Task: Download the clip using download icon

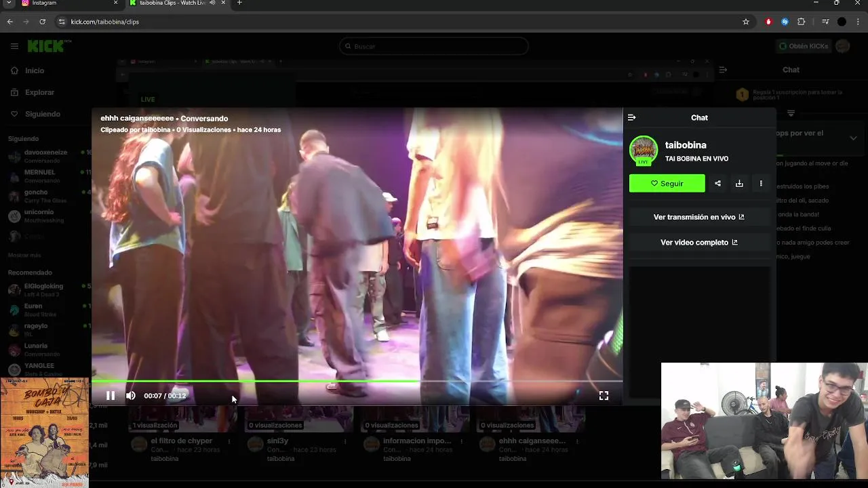Action: [739, 184]
